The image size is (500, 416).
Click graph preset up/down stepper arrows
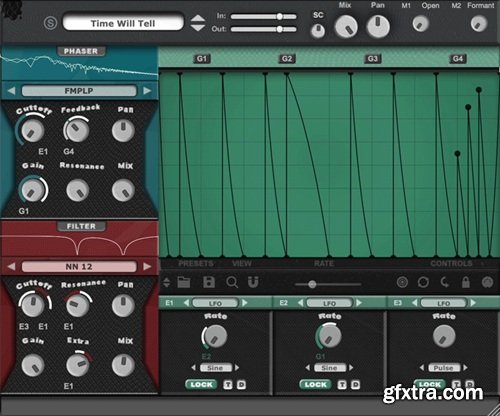click(x=166, y=283)
